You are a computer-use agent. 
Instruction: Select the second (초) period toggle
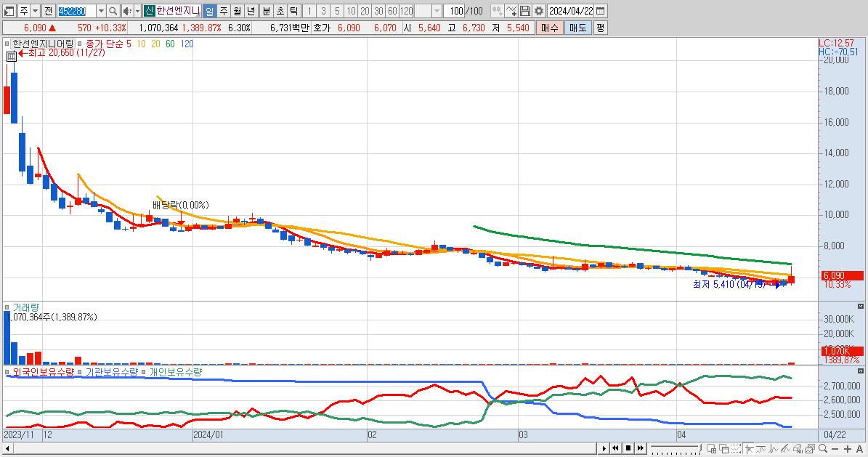[280, 10]
